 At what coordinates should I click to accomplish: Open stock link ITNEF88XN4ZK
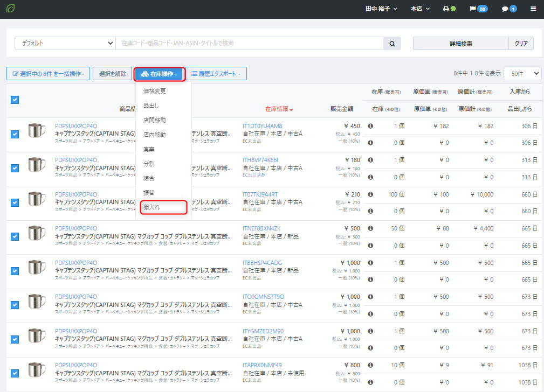pos(261,228)
